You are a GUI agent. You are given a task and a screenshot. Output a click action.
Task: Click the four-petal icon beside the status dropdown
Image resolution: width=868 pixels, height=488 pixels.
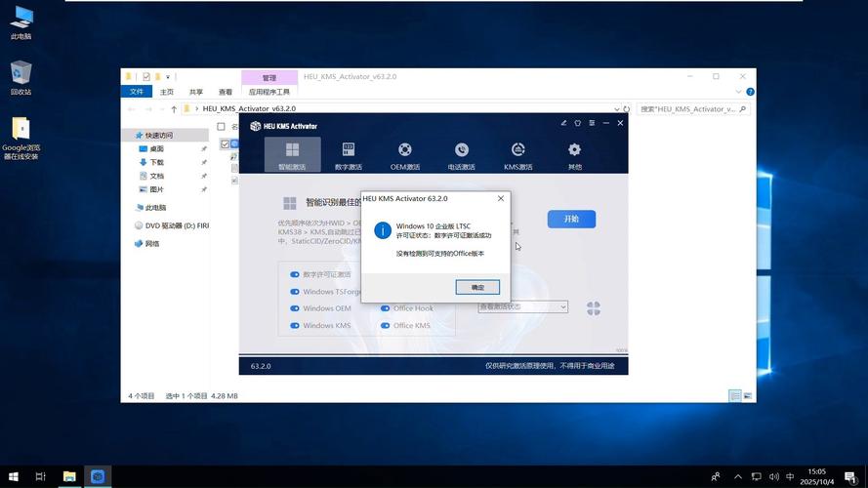594,308
